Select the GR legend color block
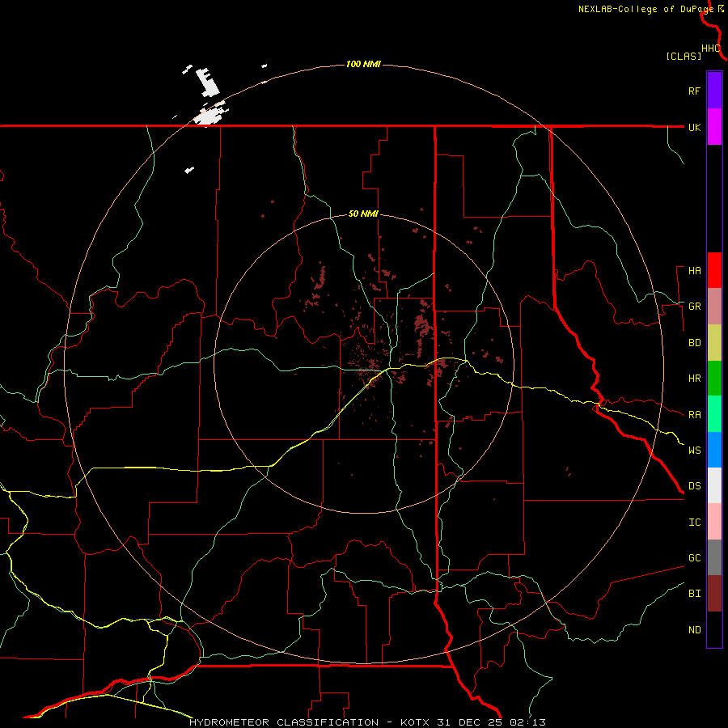This screenshot has height=728, width=728. pos(714,307)
